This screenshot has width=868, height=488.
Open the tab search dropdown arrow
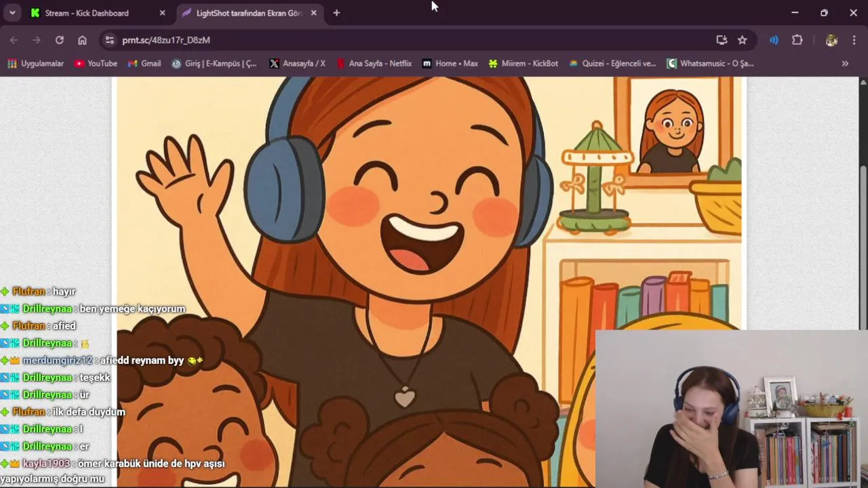12,13
